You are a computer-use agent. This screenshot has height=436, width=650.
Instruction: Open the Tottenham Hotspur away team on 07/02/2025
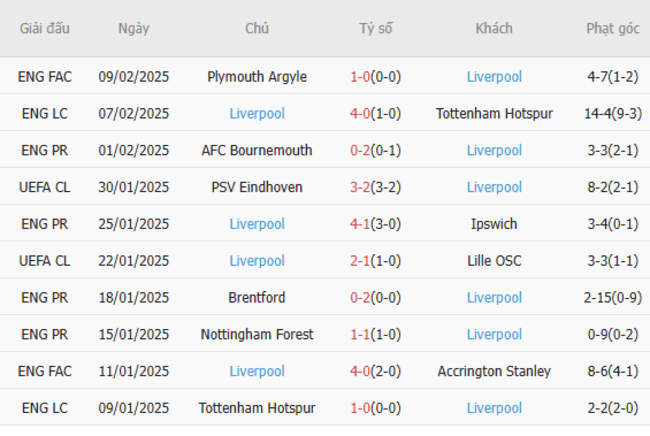click(494, 113)
